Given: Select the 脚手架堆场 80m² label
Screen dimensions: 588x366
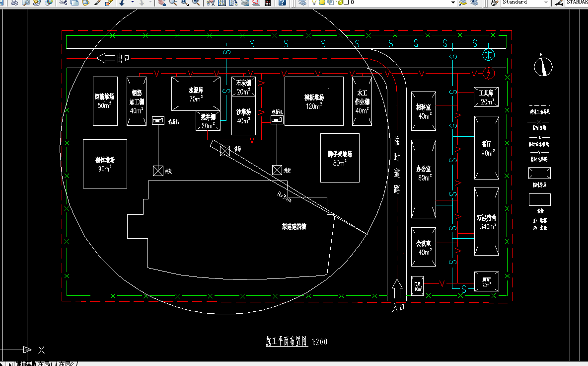Looking at the screenshot, I should point(340,159).
